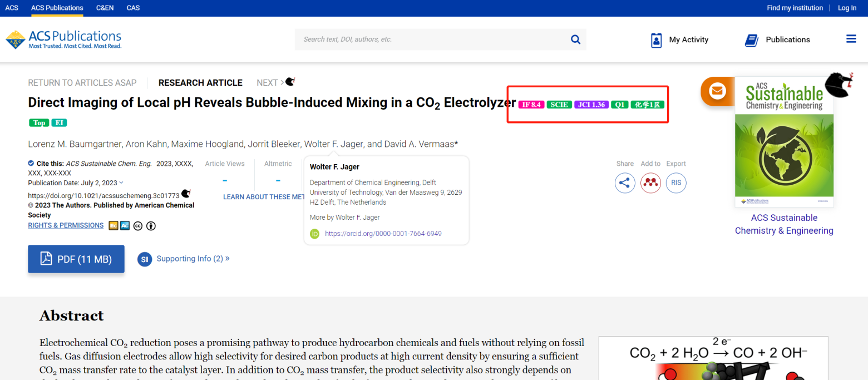Click the Share icon button
The width and height of the screenshot is (868, 380).
[x=625, y=182]
